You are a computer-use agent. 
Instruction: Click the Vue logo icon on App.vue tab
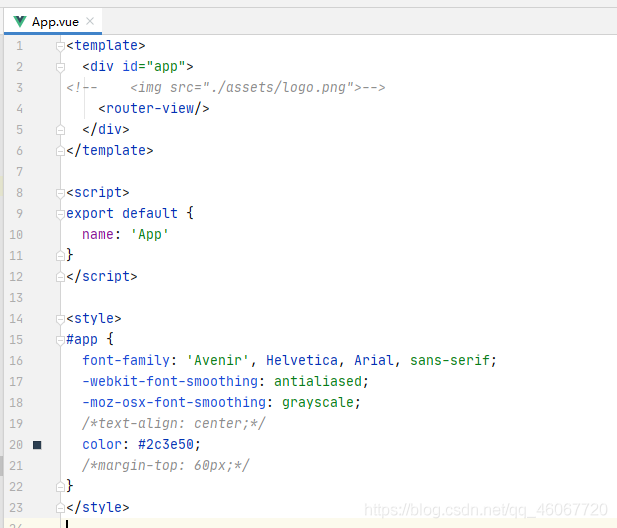click(19, 21)
